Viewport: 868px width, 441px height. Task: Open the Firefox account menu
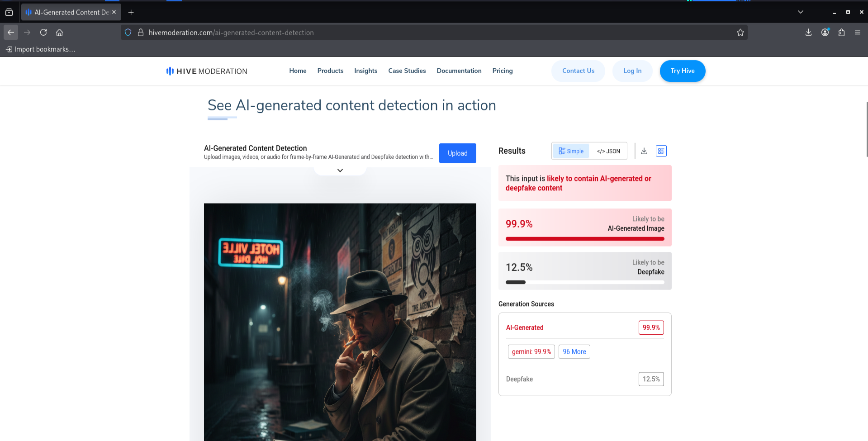(825, 33)
